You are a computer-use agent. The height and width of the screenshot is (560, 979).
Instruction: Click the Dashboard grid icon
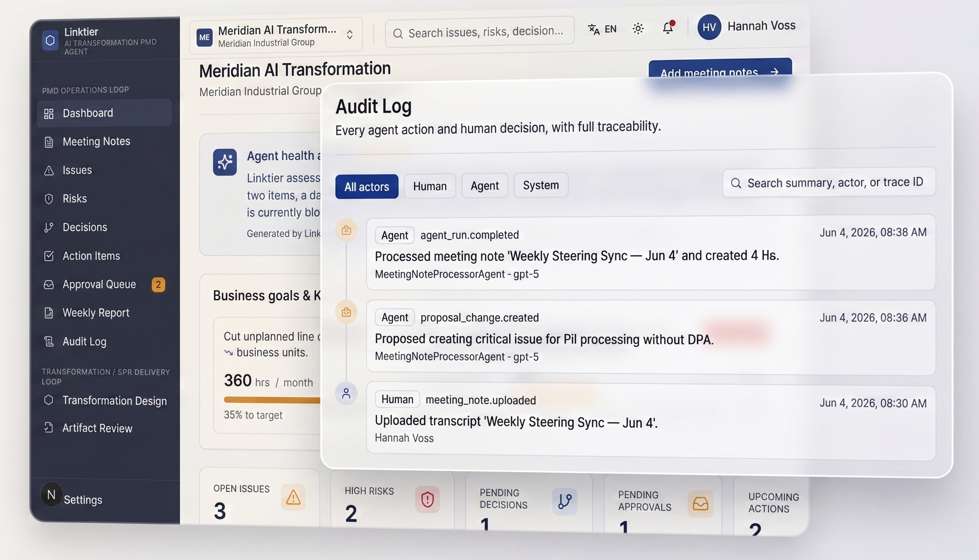point(49,113)
